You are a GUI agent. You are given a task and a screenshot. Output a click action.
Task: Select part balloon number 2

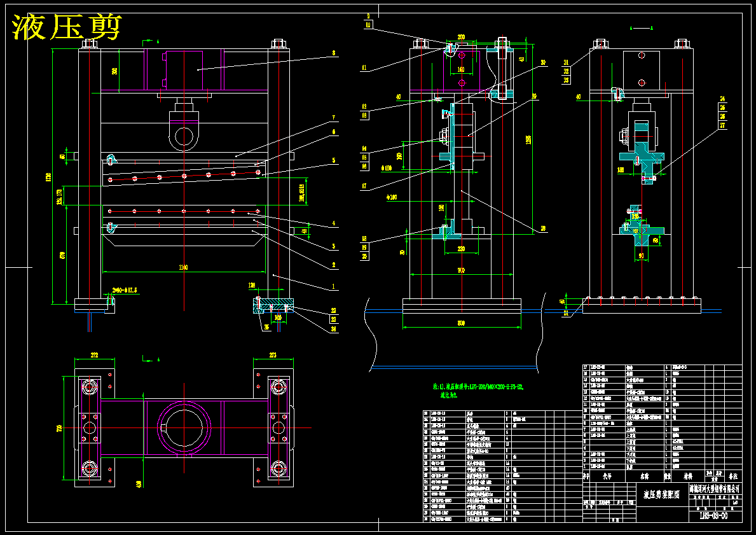coord(334,265)
